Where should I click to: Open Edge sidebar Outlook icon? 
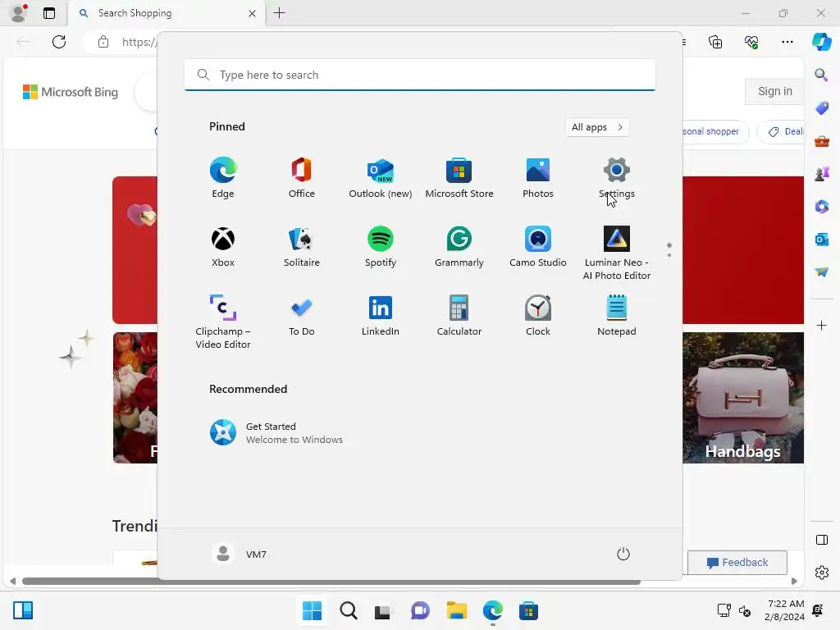tap(821, 240)
